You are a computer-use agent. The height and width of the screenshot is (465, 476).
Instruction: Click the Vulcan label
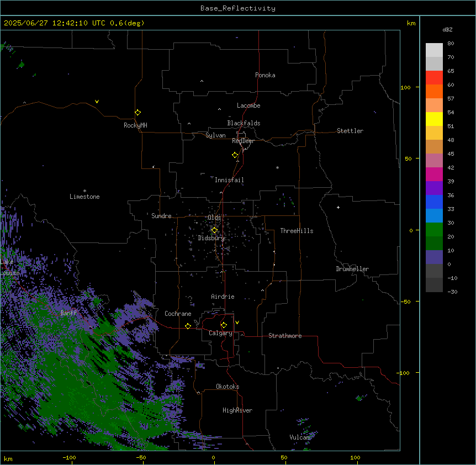coord(299,437)
